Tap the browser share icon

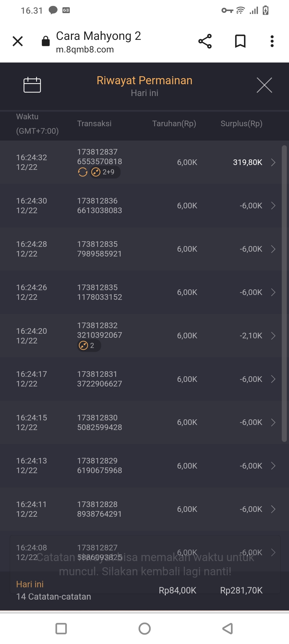pos(205,41)
